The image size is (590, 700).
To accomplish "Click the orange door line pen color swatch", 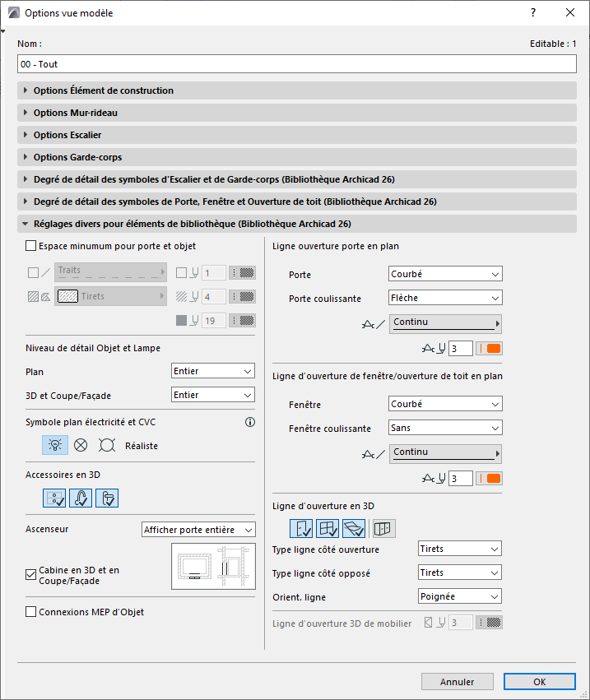I will [x=489, y=348].
